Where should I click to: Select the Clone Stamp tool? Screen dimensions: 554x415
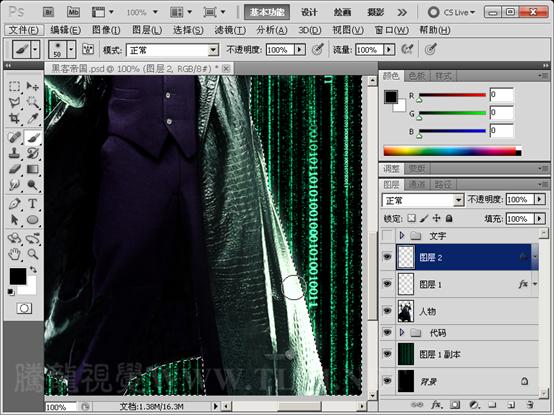14,153
